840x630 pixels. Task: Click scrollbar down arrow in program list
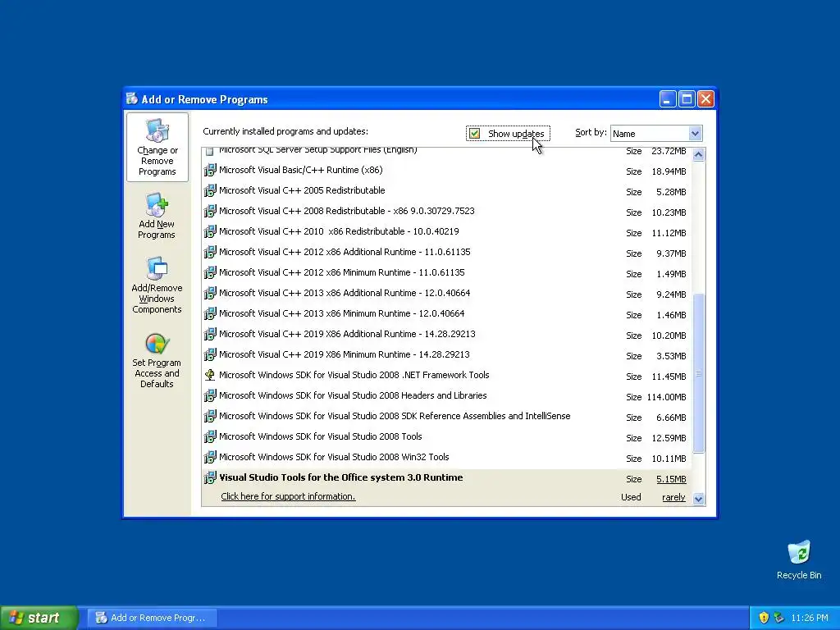[x=698, y=499]
